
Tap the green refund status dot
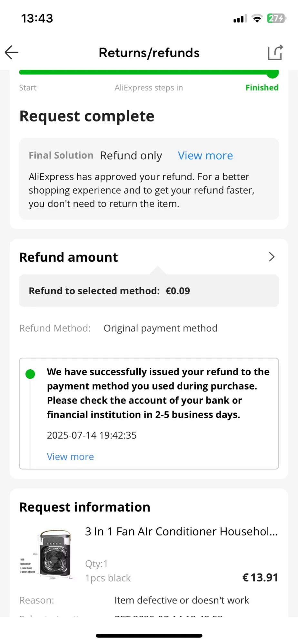(x=30, y=374)
